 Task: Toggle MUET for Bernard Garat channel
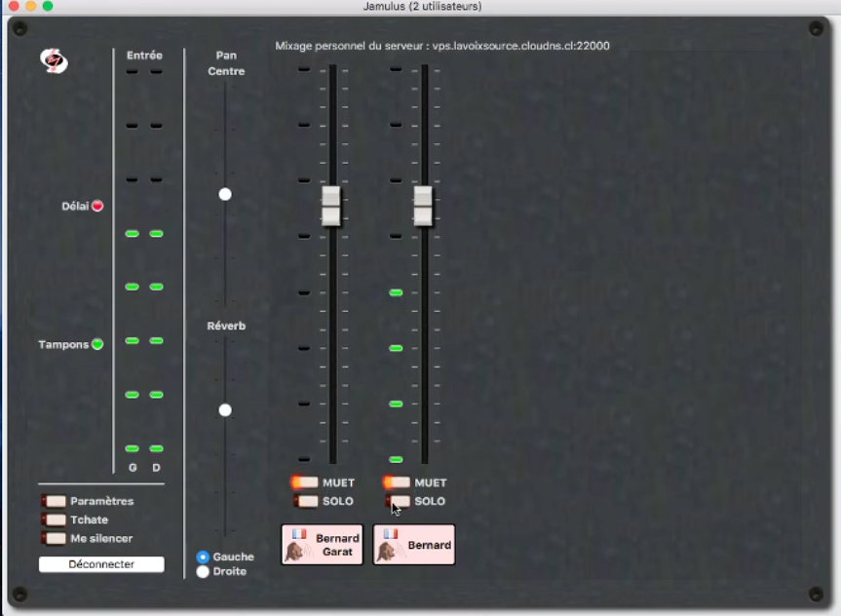point(305,482)
